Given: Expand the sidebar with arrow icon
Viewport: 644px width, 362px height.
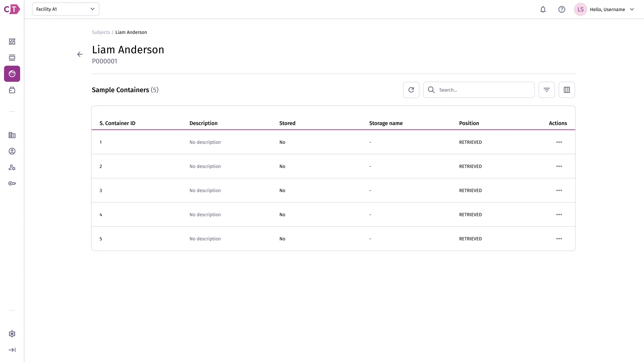Looking at the screenshot, I should (x=12, y=350).
